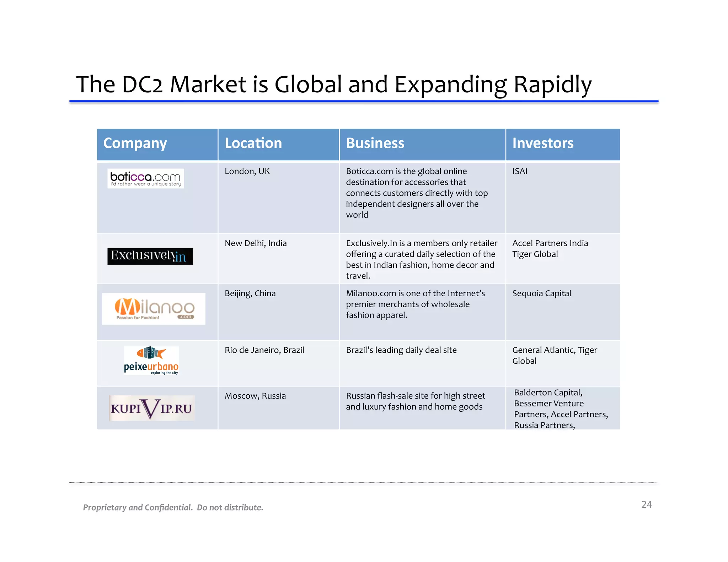Click the New Delhi, India cell
This screenshot has width=728, height=562.
255,243
